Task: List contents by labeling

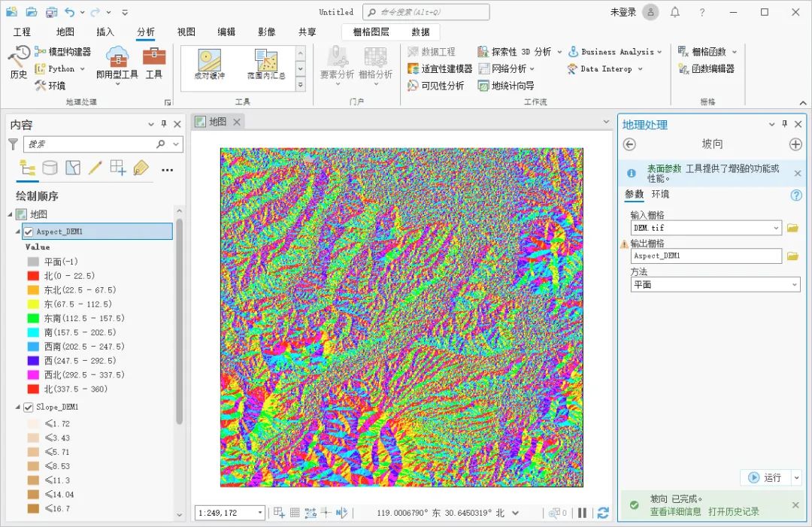Action: [141, 168]
